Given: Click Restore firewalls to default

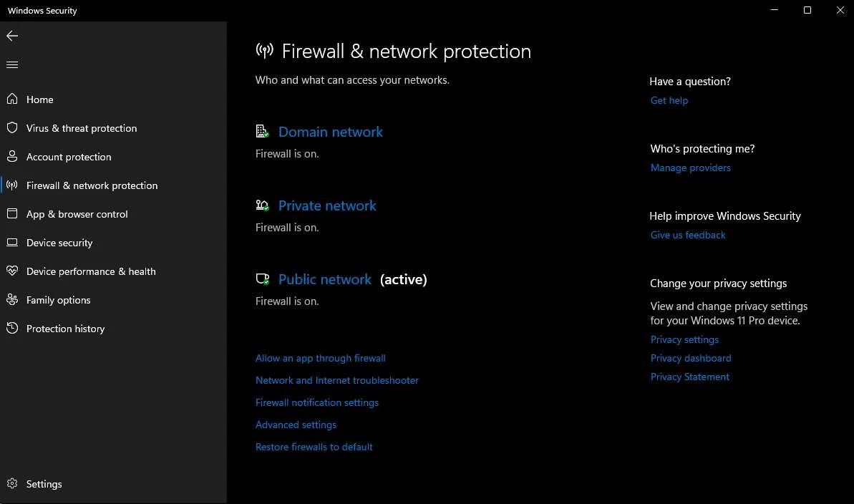Looking at the screenshot, I should point(314,447).
